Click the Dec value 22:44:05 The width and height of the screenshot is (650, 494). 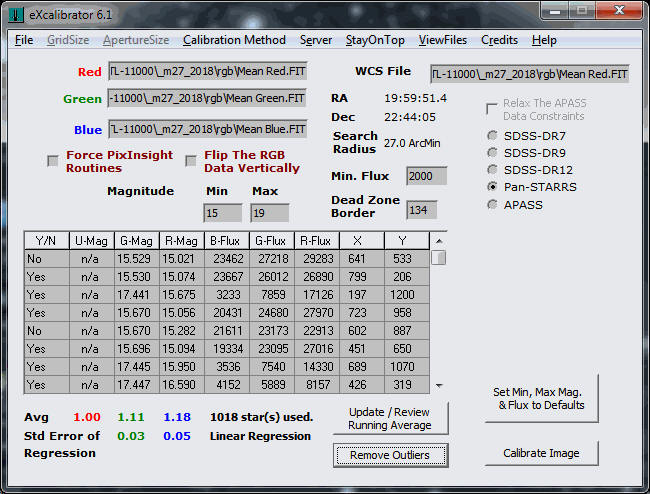(x=410, y=117)
